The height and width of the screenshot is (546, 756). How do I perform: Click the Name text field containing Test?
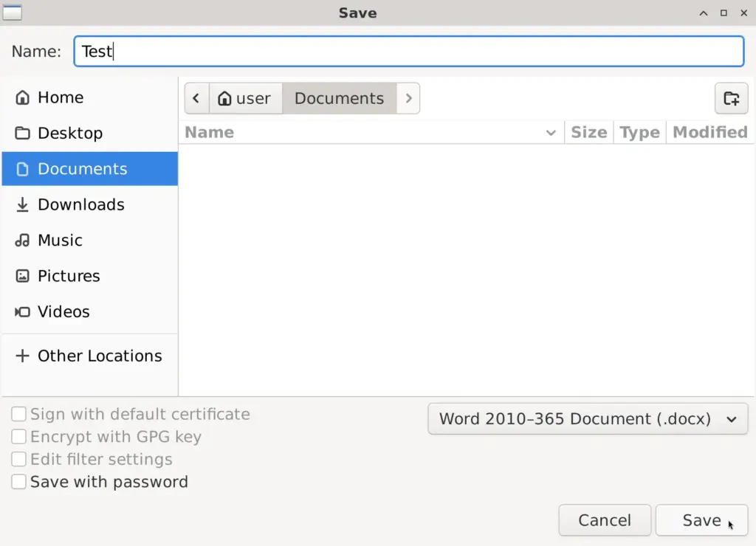click(x=409, y=51)
